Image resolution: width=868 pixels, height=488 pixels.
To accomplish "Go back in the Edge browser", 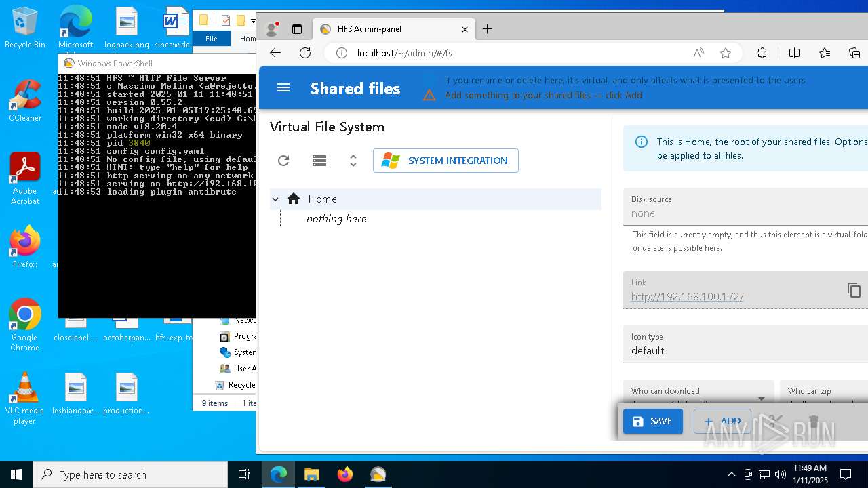I will (275, 53).
